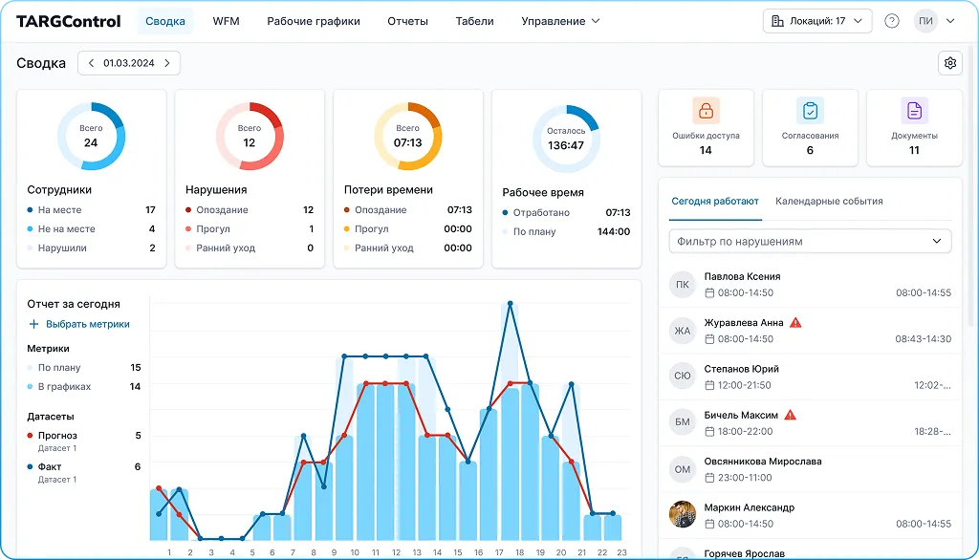This screenshot has width=979, height=560.
Task: Open the Рабочие графики menu item
Action: click(314, 21)
